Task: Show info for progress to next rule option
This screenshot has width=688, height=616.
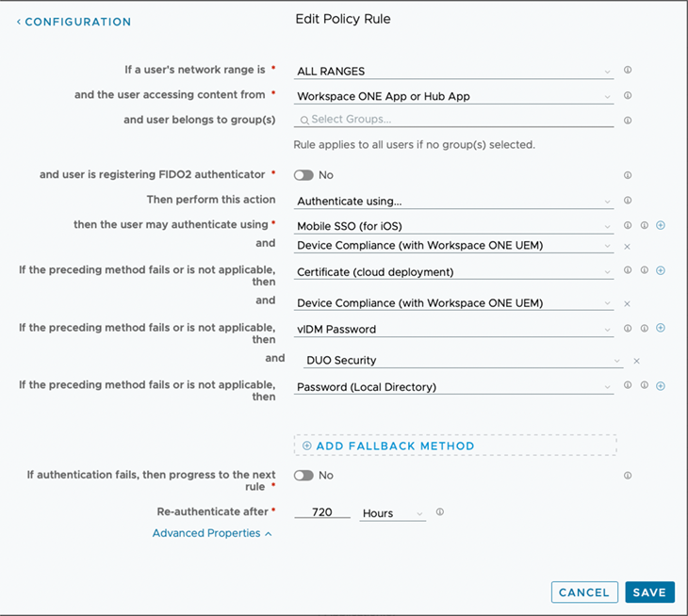Action: 628,476
